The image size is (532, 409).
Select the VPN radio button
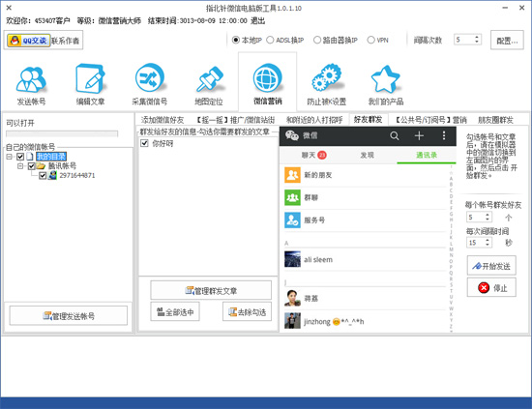[x=370, y=40]
